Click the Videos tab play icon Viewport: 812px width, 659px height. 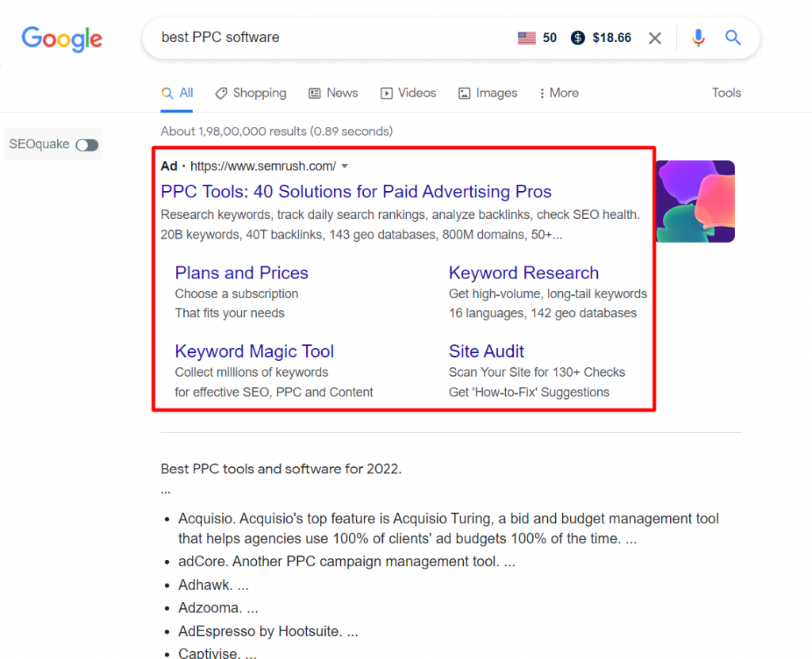click(385, 93)
